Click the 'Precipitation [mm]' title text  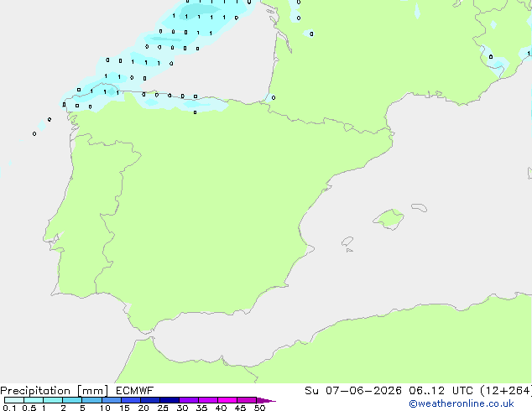[55, 391]
